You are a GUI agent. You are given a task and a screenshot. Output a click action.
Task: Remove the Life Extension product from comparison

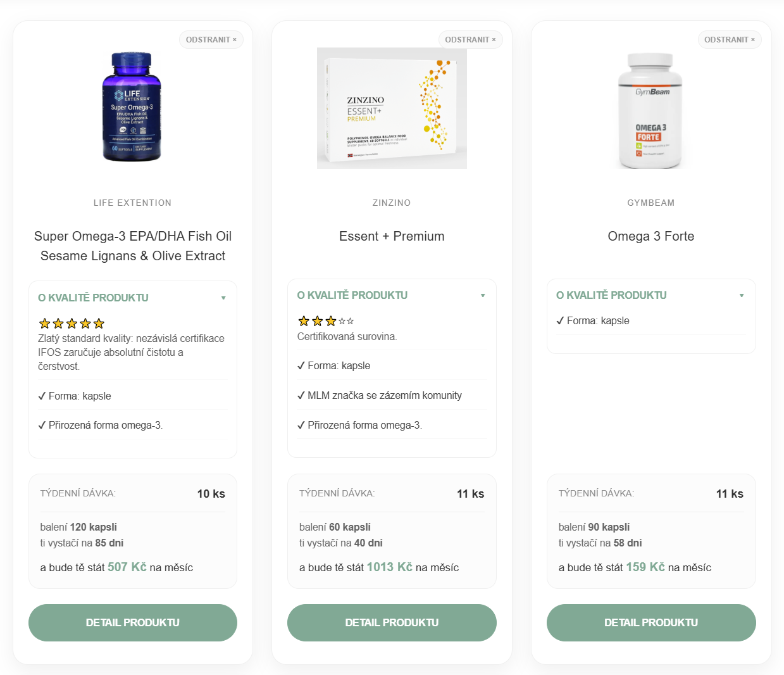pos(211,39)
